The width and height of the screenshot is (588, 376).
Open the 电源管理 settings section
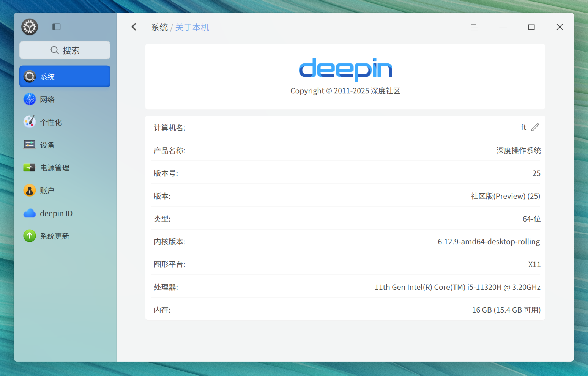click(65, 168)
